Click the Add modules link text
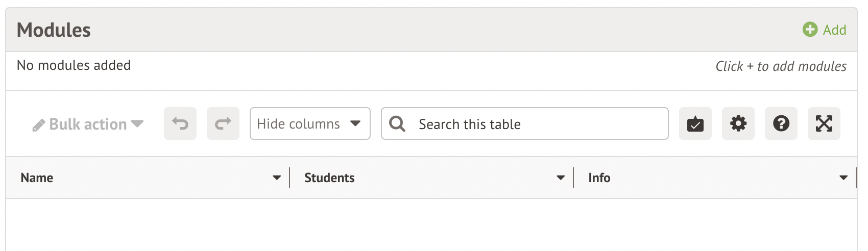 point(834,30)
